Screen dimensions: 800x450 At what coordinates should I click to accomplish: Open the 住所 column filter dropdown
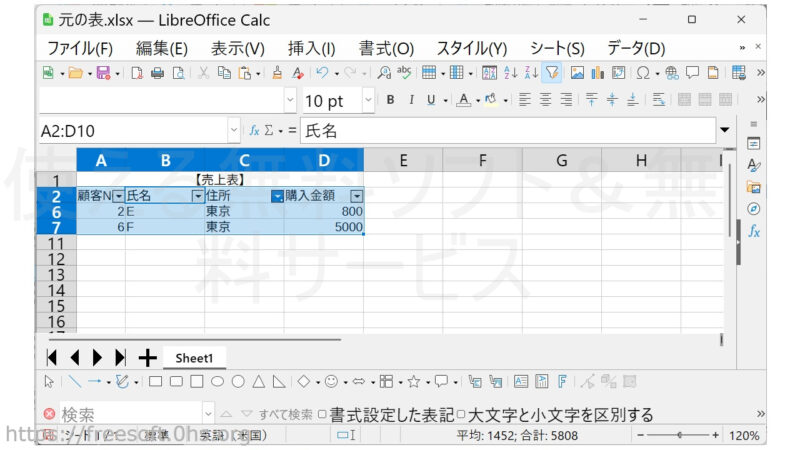tap(277, 196)
